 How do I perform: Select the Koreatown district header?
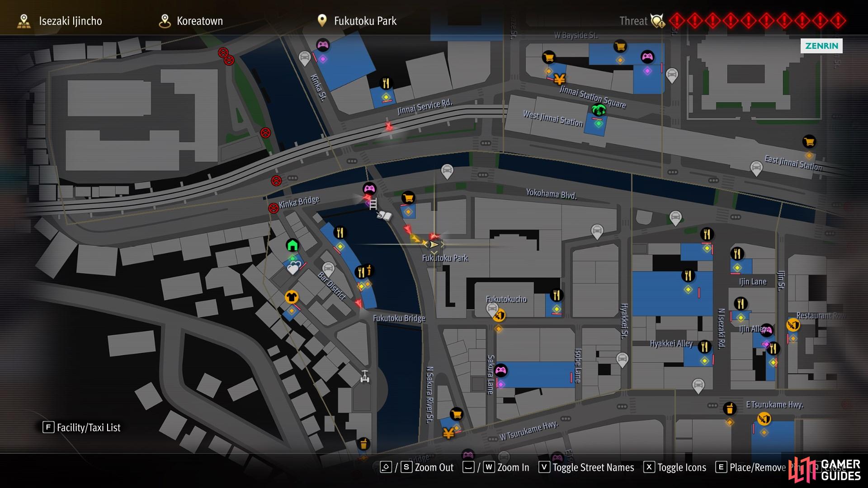[x=191, y=21]
